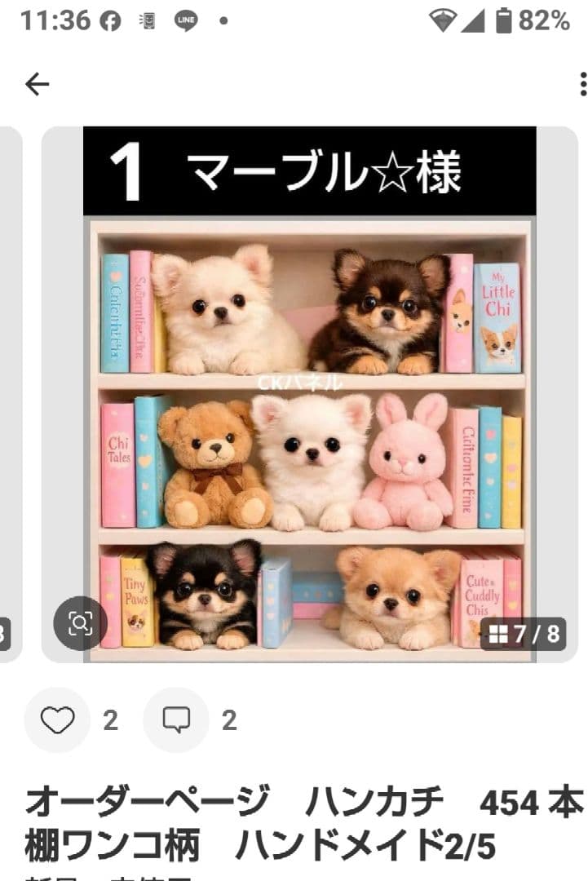Tap the product title オーダーページ ハンカチ

235,802
